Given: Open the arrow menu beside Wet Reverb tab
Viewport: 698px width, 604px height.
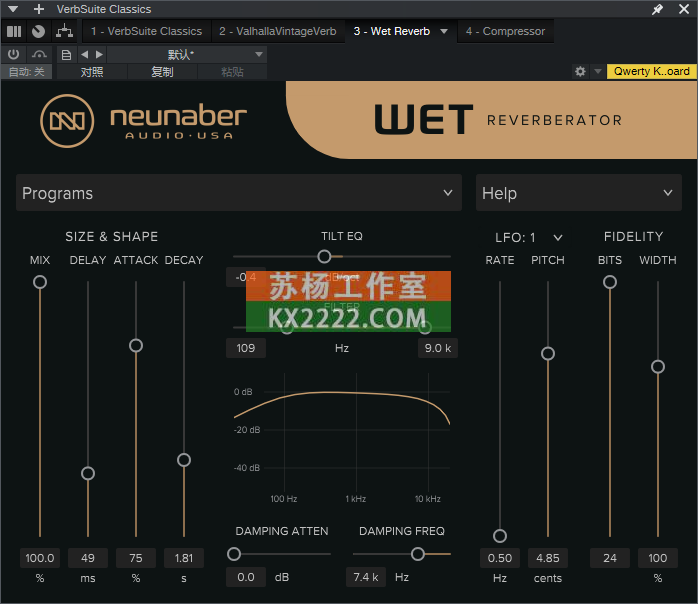Looking at the screenshot, I should 444,31.
